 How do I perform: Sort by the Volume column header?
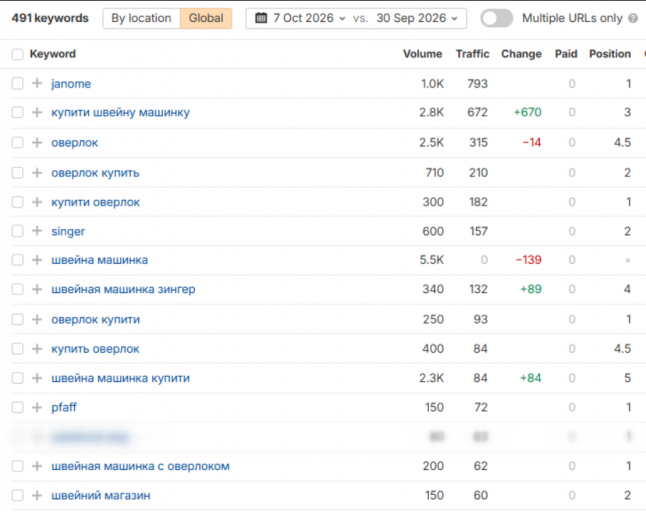point(422,54)
